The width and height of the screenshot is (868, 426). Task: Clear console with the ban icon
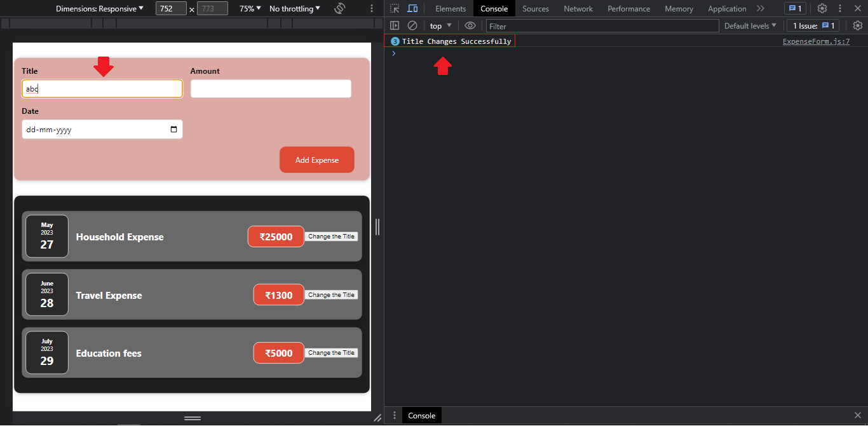pyautogui.click(x=412, y=25)
